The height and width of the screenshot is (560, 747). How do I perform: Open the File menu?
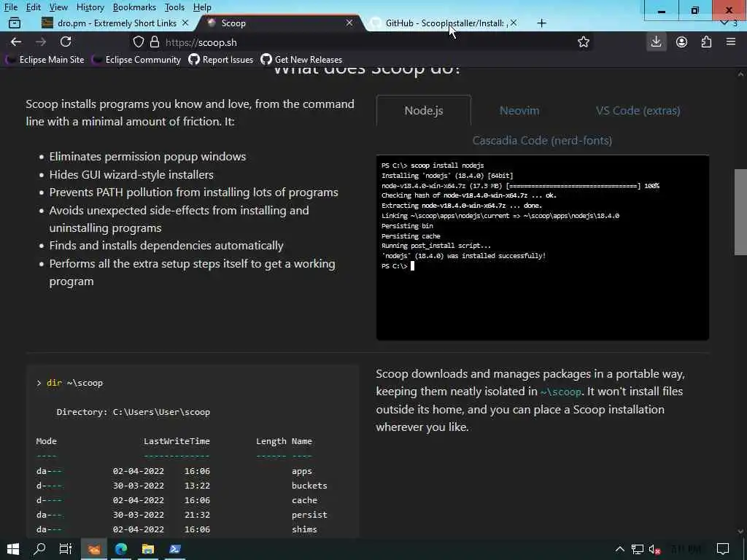(10, 7)
